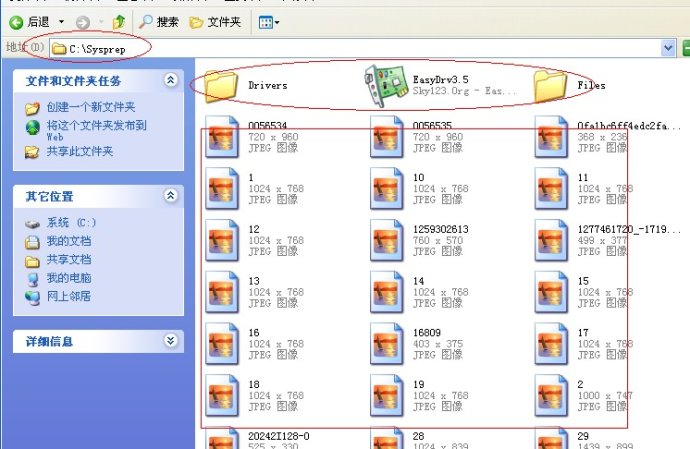This screenshot has width=690, height=449.
Task: Click the green Back arrow button
Action: tap(17, 22)
